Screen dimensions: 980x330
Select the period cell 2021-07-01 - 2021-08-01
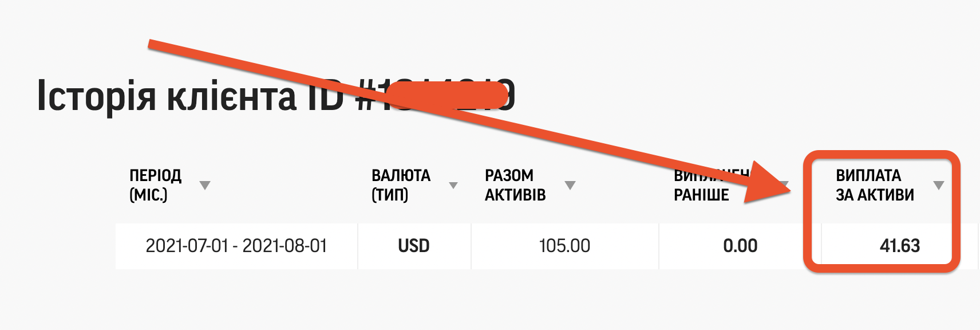236,246
